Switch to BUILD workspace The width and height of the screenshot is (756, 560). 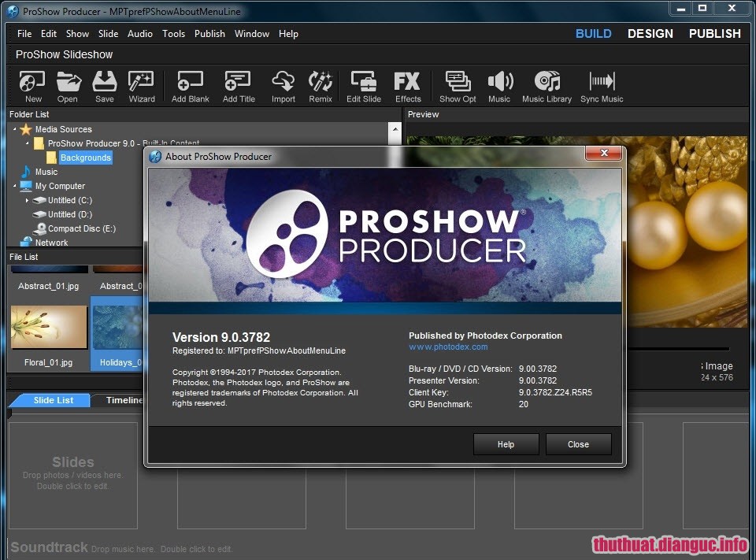[593, 34]
